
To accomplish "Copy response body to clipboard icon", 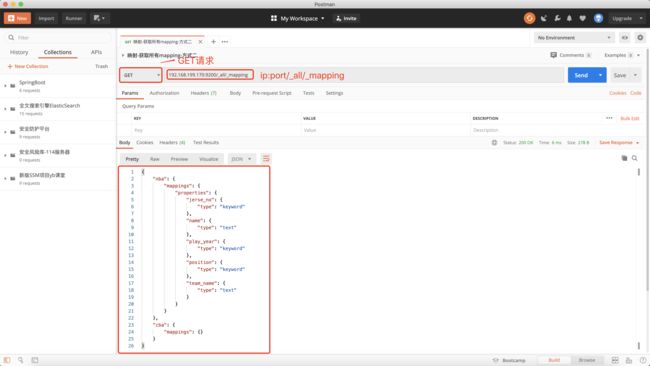I will (624, 158).
